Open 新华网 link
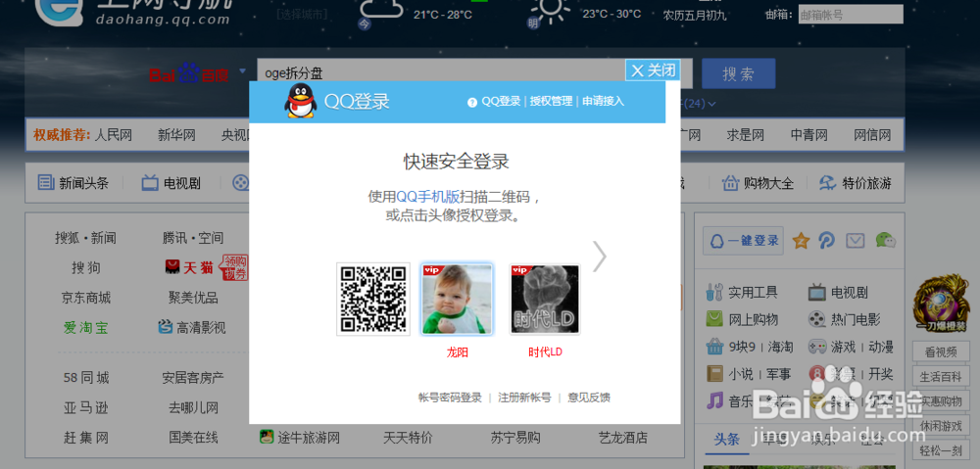This screenshot has width=980, height=469. (176, 135)
